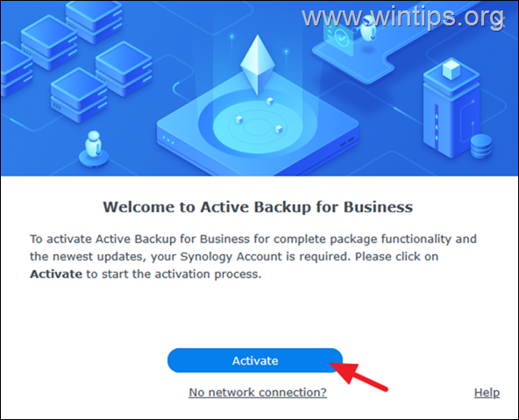Click the robot figure at lower left
This screenshot has height=420, width=519.
click(94, 148)
